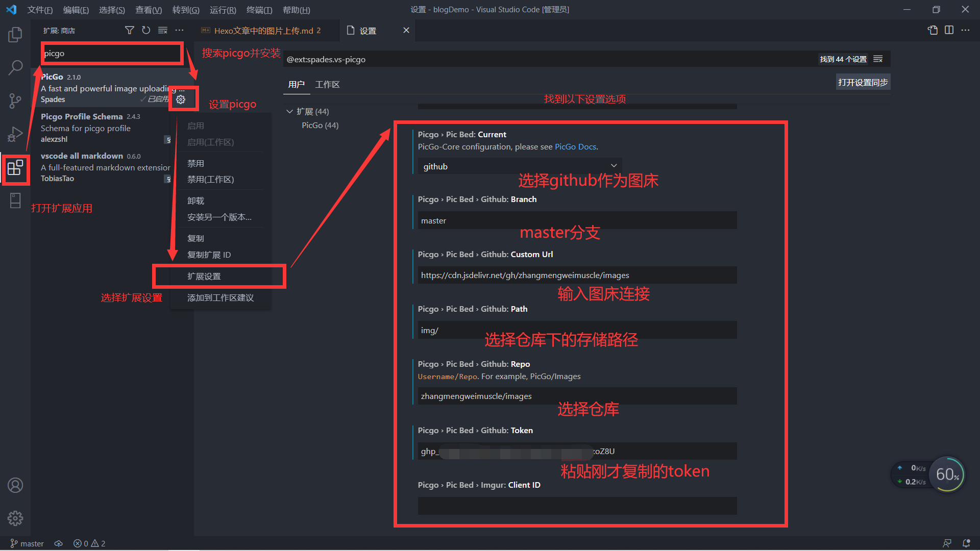Choose 卸载 in the context menu
980x551 pixels.
(x=221, y=201)
